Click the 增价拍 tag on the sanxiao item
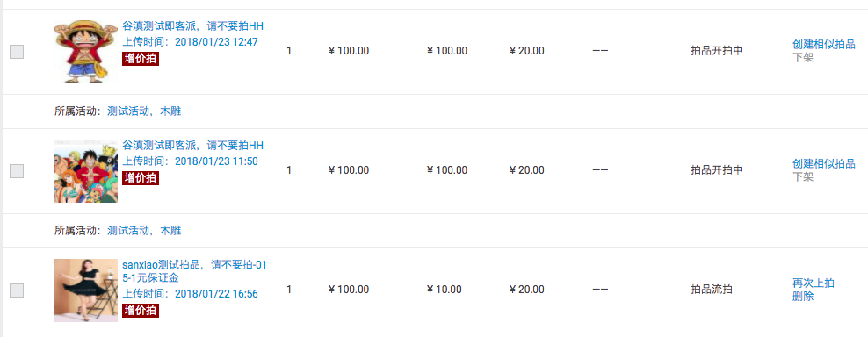The height and width of the screenshot is (337, 868). 141,311
